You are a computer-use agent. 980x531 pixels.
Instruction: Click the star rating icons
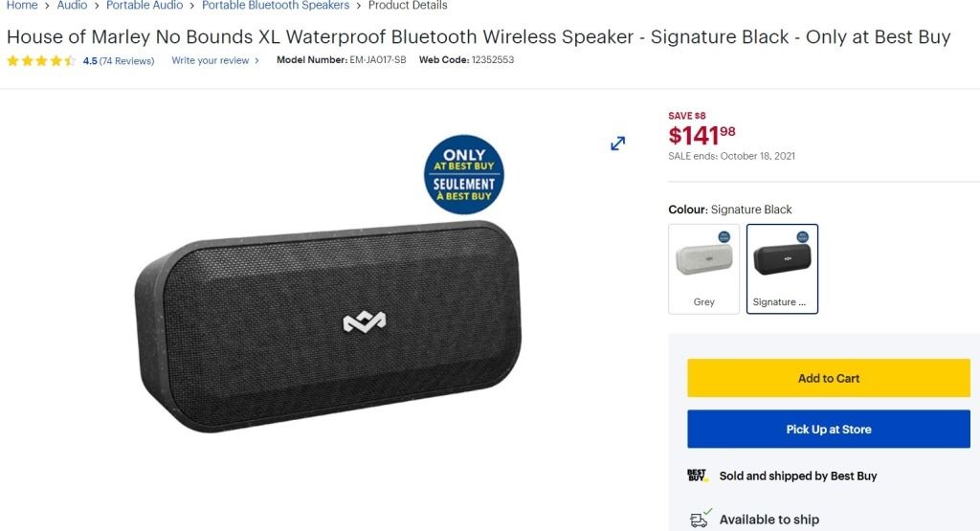(x=41, y=61)
